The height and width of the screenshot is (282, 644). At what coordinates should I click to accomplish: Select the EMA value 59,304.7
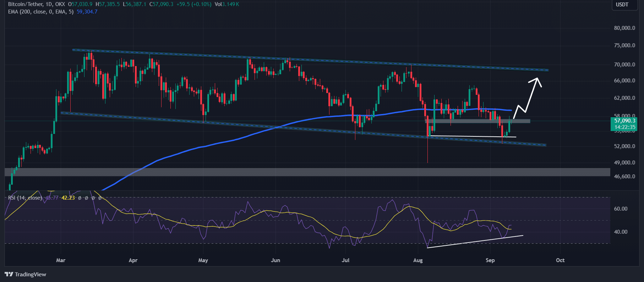tap(87, 12)
